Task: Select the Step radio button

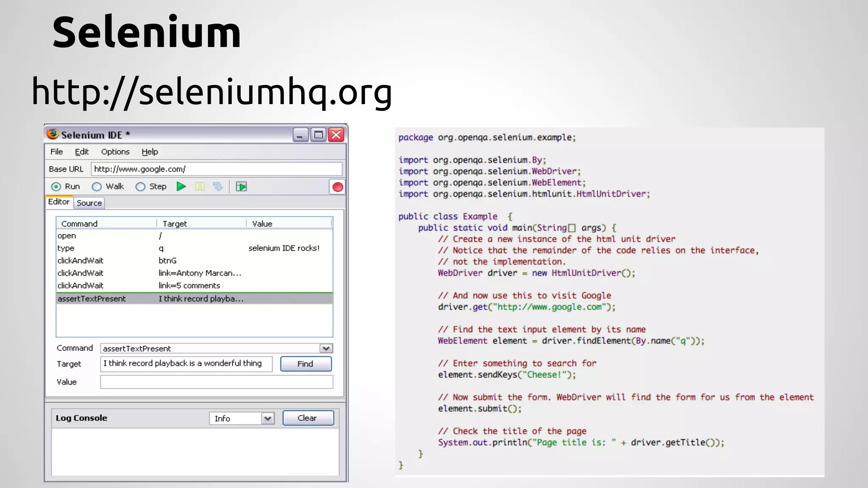Action: 140,186
